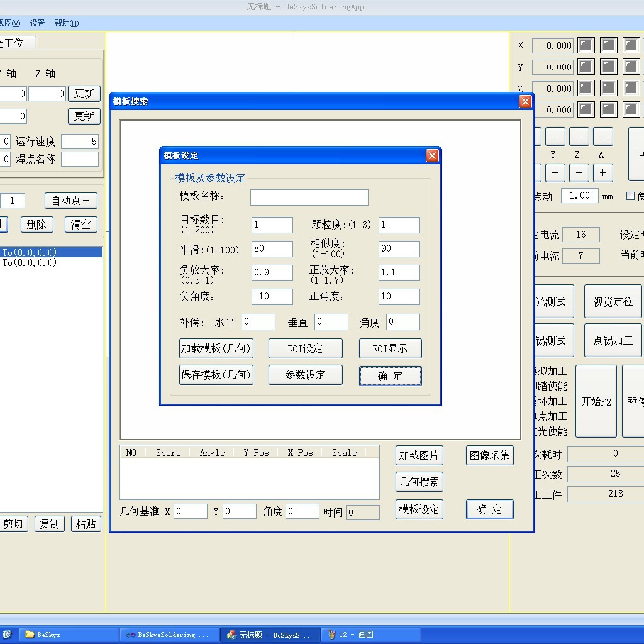Focus the 模板名称 text field
This screenshot has height=644, width=644.
point(309,197)
